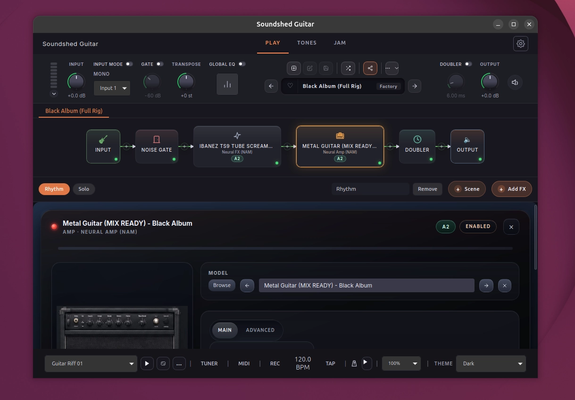Viewport: 575px width, 400px height.
Task: Click the output speaker mute icon
Action: point(515,82)
